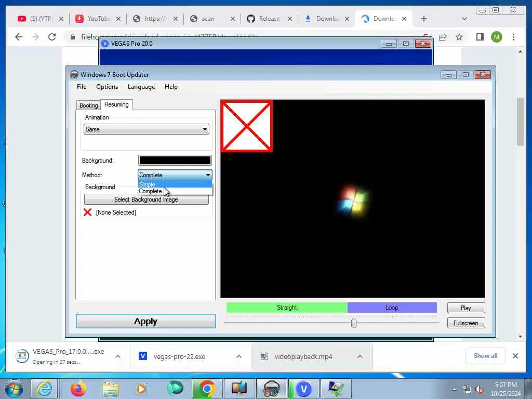Select the https:// browser tab

[155, 19]
